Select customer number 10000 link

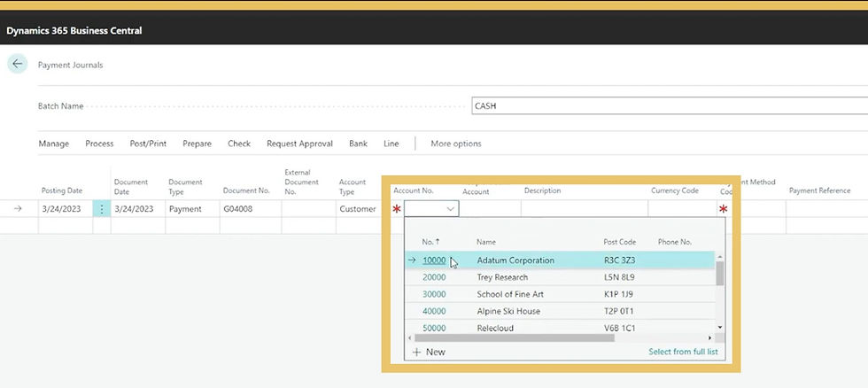pyautogui.click(x=434, y=260)
